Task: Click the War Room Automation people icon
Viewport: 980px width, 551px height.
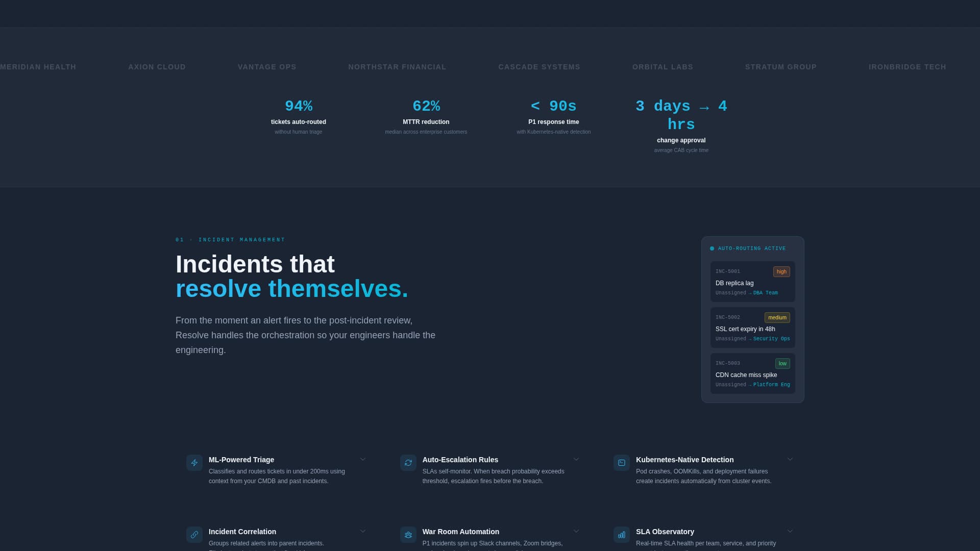Action: 408,535
